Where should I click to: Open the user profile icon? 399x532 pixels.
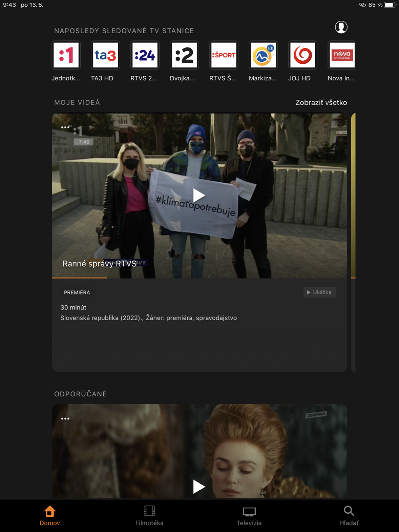[341, 27]
